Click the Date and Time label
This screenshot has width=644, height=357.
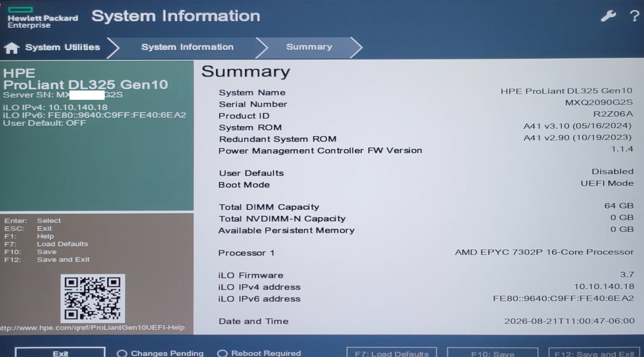coord(254,321)
